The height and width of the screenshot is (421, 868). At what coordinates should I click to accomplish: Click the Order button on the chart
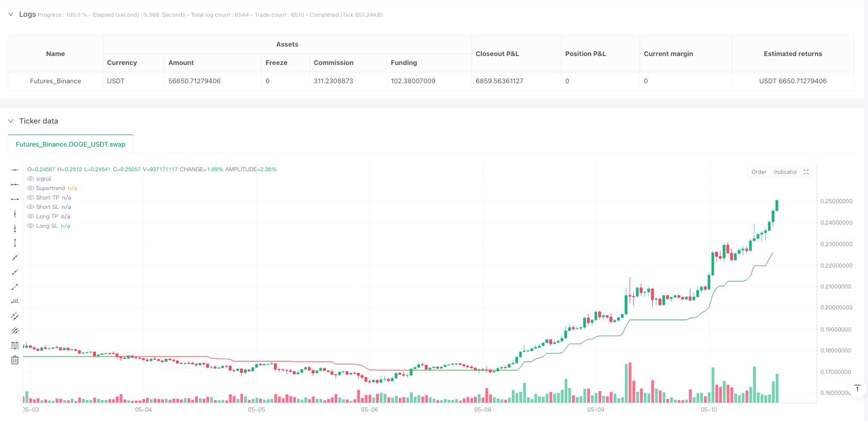pos(759,172)
